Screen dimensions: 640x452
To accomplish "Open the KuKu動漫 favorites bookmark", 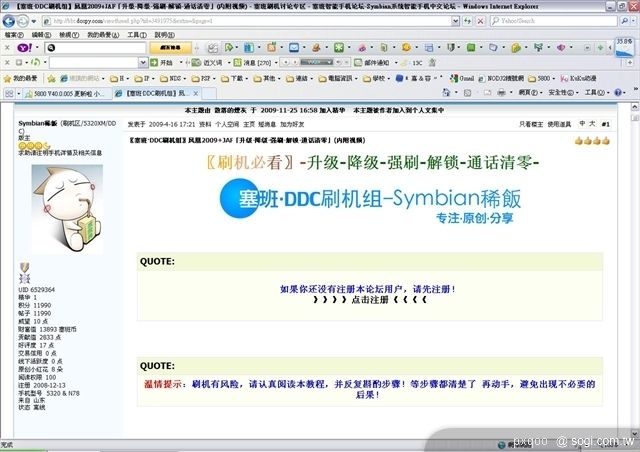I will click(579, 78).
